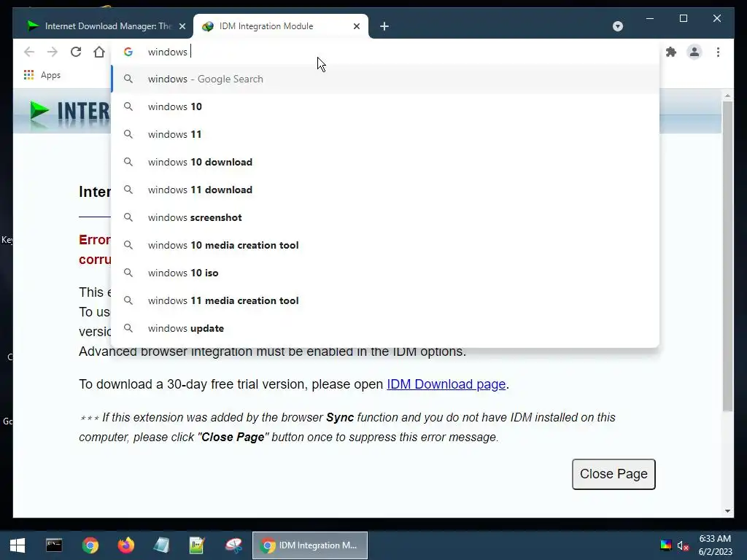The image size is (747, 560).
Task: Open the Extensions puzzle icon
Action: pos(671,52)
